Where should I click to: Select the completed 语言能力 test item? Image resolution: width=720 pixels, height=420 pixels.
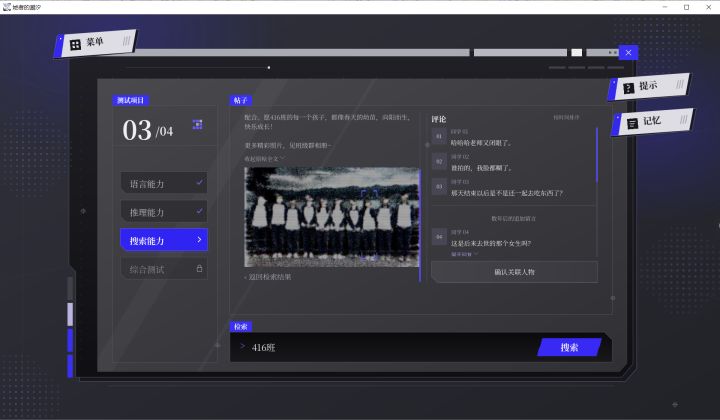[164, 184]
